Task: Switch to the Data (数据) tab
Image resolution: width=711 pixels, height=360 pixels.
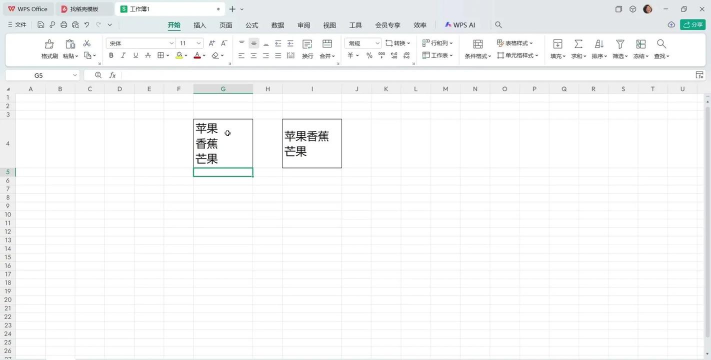Action: (x=278, y=25)
